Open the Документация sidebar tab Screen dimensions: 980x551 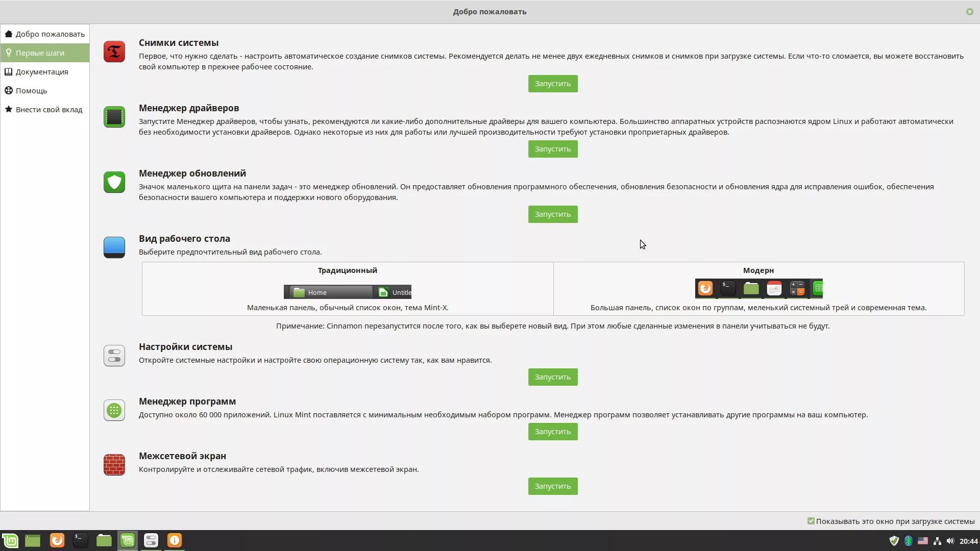tap(42, 72)
